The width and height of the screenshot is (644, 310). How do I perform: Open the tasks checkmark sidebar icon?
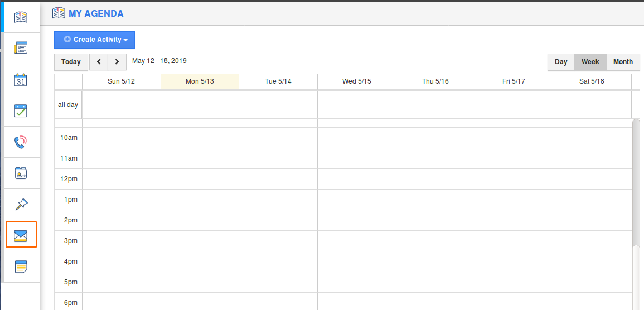[21, 110]
